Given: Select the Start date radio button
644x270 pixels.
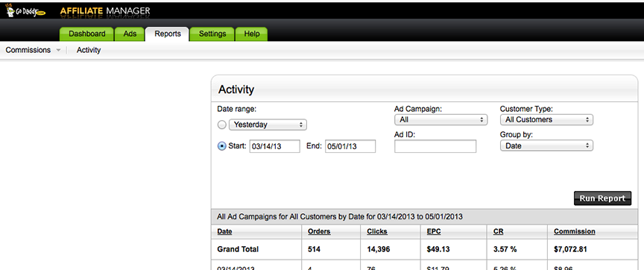Looking at the screenshot, I should 222,146.
